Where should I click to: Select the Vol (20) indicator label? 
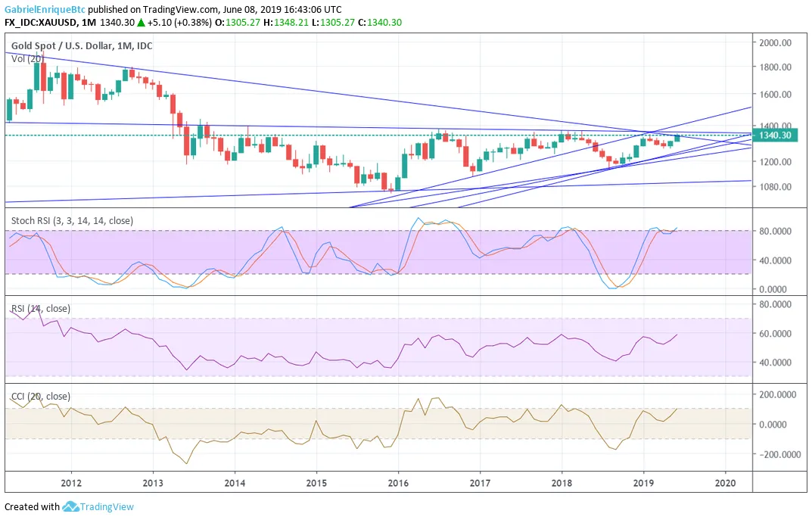[x=27, y=58]
